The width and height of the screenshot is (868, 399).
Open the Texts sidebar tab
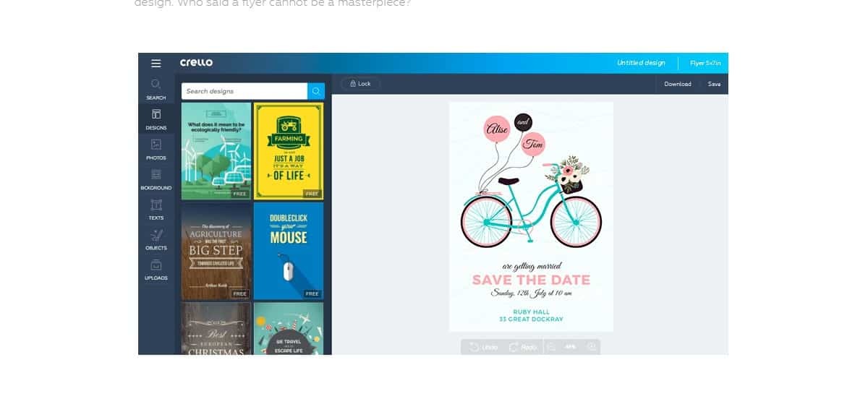[x=156, y=210]
